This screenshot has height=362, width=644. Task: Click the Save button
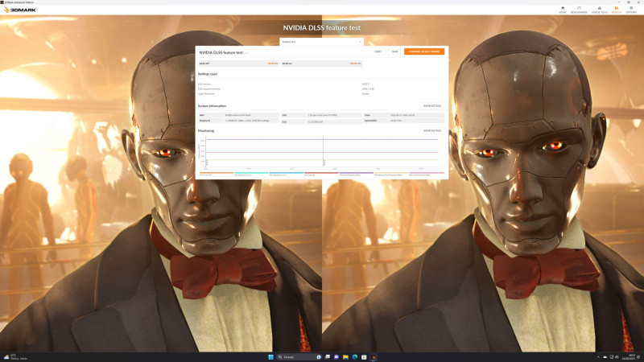click(x=394, y=51)
